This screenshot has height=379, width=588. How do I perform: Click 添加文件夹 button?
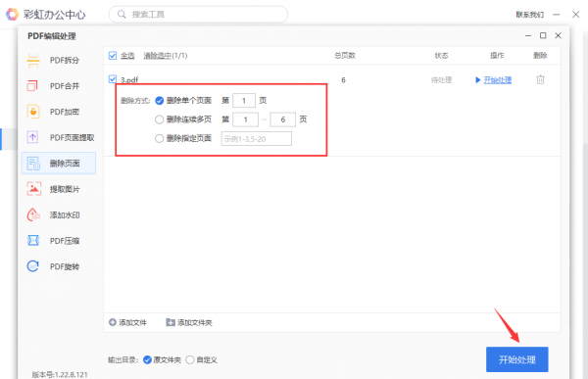(189, 322)
